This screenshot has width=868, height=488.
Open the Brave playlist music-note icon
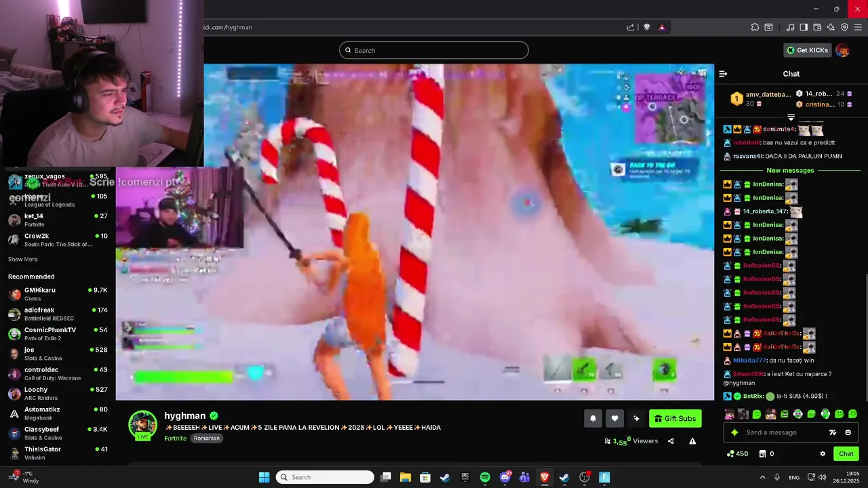click(x=790, y=27)
